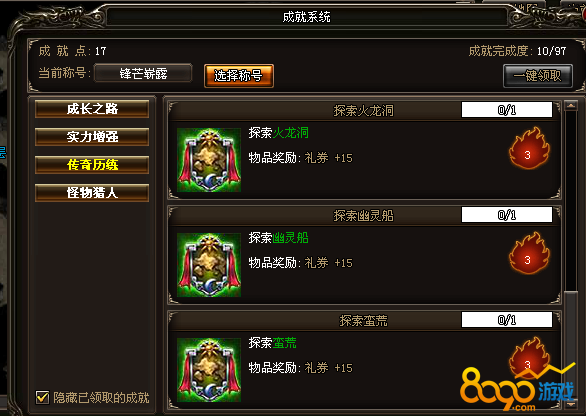Click the 探索火龙洞 progress bar showing 0/1
The width and height of the screenshot is (586, 416).
(507, 110)
